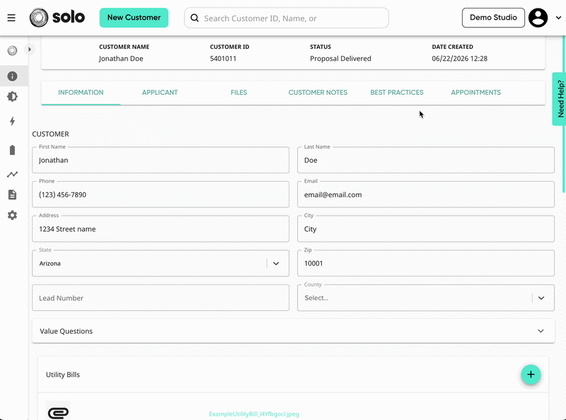This screenshot has height=420, width=566.
Task: Click header name Jonathan Doe
Action: [x=121, y=58]
